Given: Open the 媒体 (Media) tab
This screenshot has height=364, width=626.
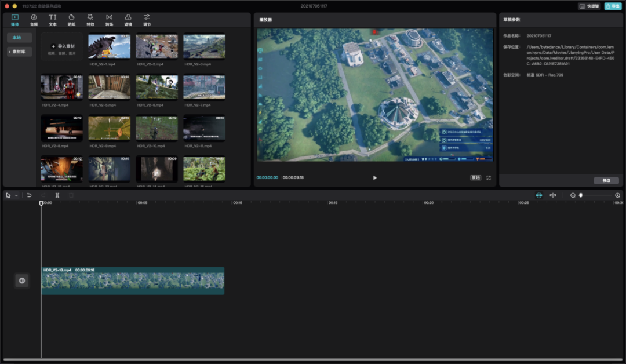Looking at the screenshot, I should (x=14, y=20).
